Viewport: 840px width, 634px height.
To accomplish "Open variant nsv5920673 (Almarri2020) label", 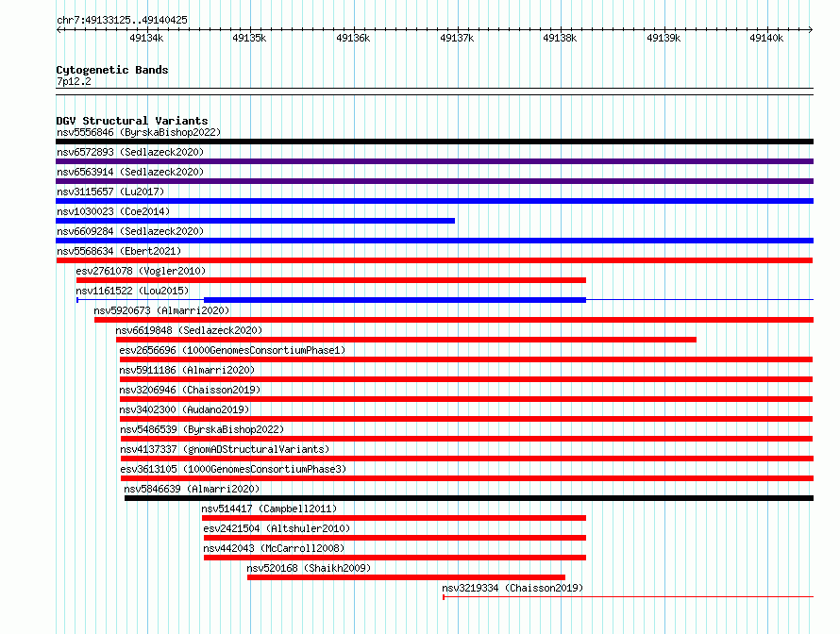I will coord(161,310).
